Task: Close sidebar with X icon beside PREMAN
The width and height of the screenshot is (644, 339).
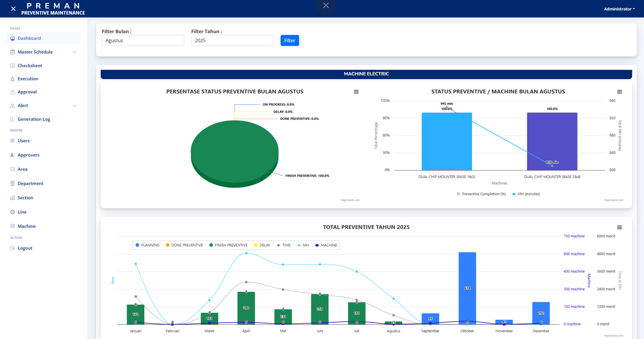Action: (x=13, y=9)
